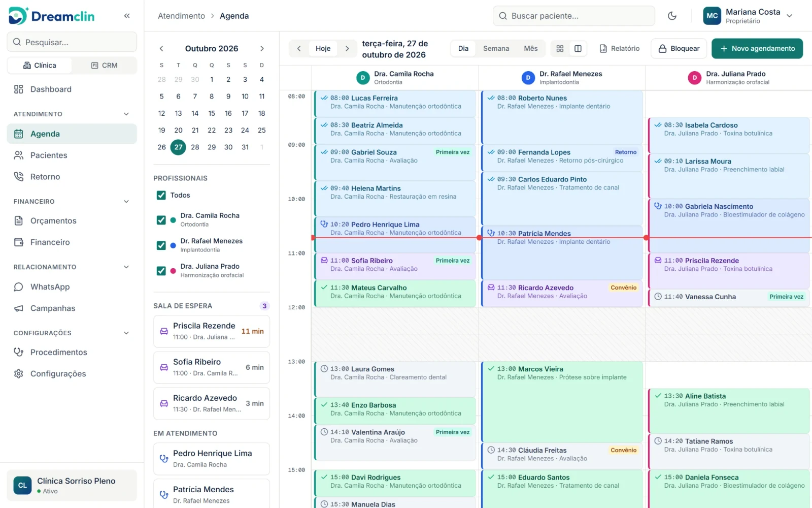Screen dimensions: 812x508
Task: Collapse the RELACIONAMENTO section
Action: point(126,267)
